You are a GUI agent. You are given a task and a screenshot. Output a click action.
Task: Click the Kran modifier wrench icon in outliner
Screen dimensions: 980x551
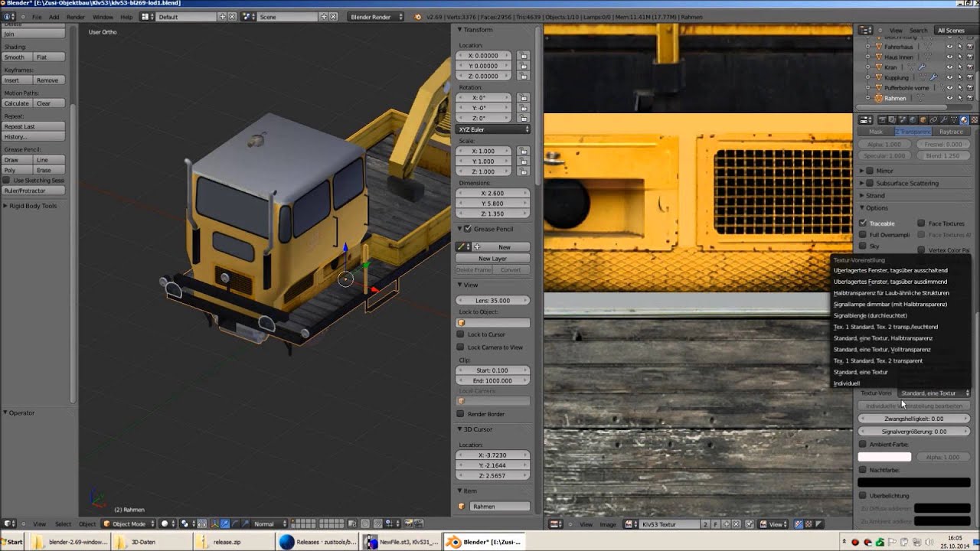click(922, 67)
